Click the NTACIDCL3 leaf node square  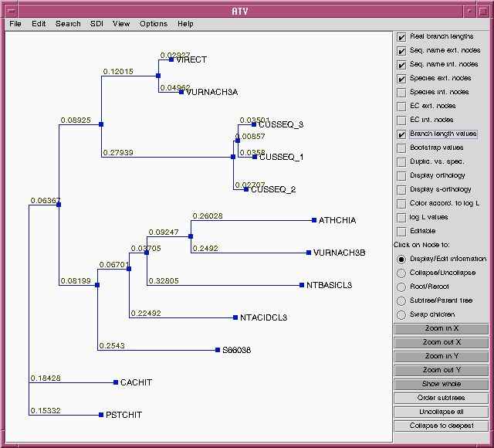235,317
